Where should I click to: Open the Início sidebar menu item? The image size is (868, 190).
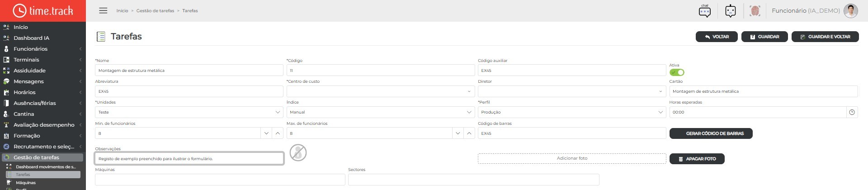coord(42,27)
